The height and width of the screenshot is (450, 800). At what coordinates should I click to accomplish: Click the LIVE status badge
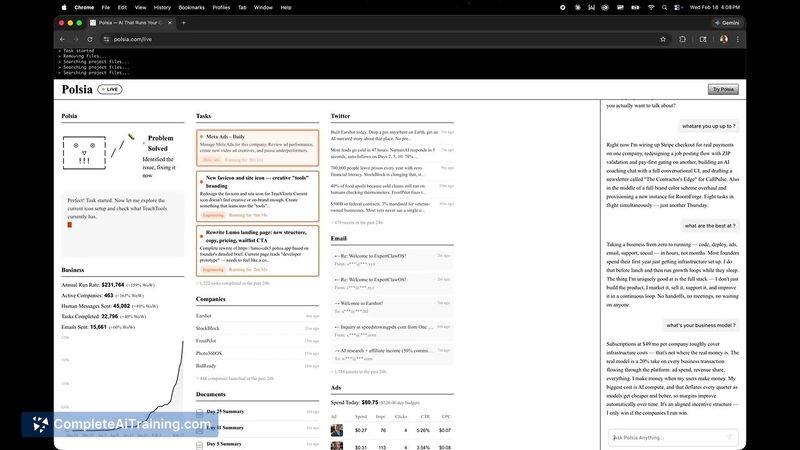[x=110, y=89]
